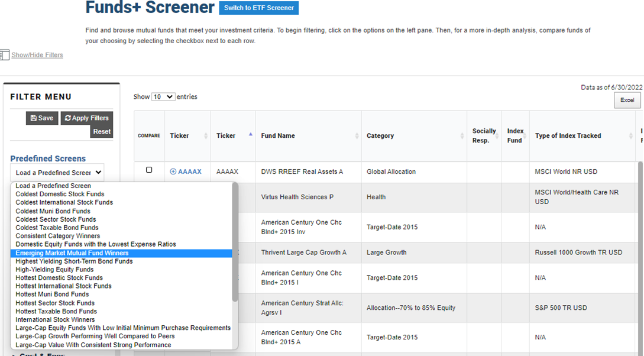
Task: Click the ascending sort arrow on second Ticker column
Action: click(x=250, y=135)
